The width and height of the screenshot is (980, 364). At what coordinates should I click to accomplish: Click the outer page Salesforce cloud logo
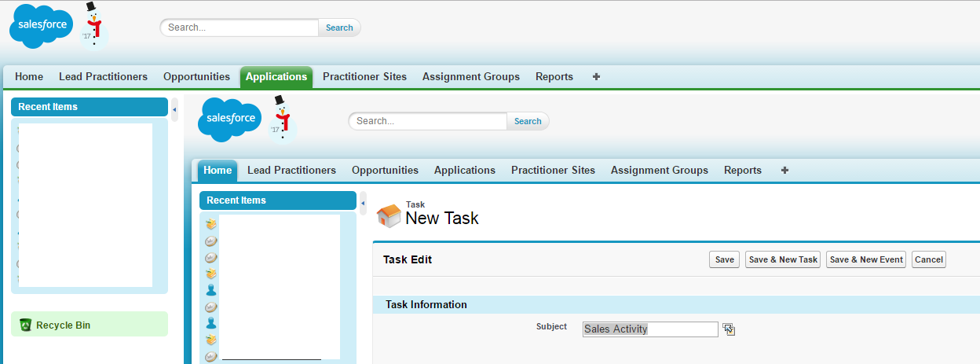[x=40, y=26]
